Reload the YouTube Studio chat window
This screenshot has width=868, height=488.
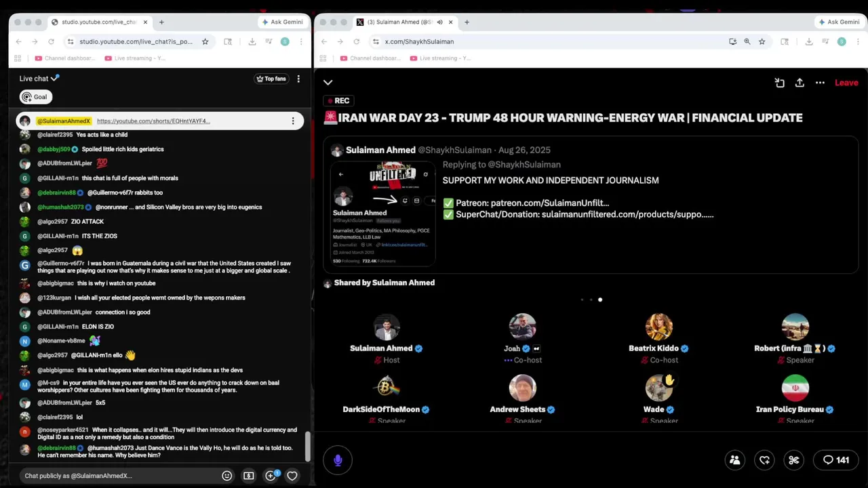51,41
